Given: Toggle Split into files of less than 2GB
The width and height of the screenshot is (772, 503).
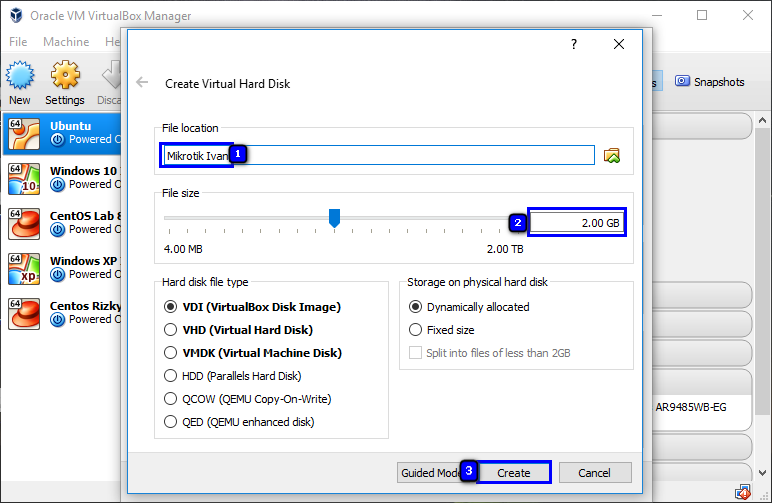Looking at the screenshot, I should 416,353.
